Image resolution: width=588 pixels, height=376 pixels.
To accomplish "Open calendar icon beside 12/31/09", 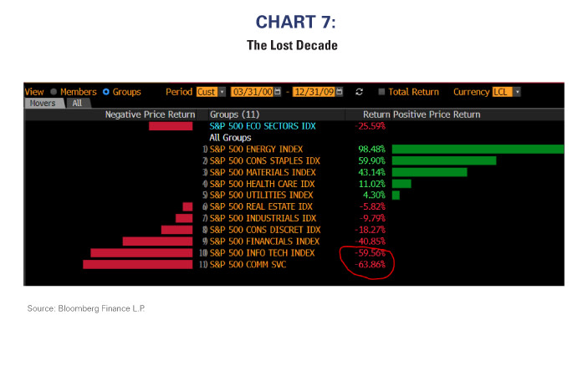I will pos(340,92).
